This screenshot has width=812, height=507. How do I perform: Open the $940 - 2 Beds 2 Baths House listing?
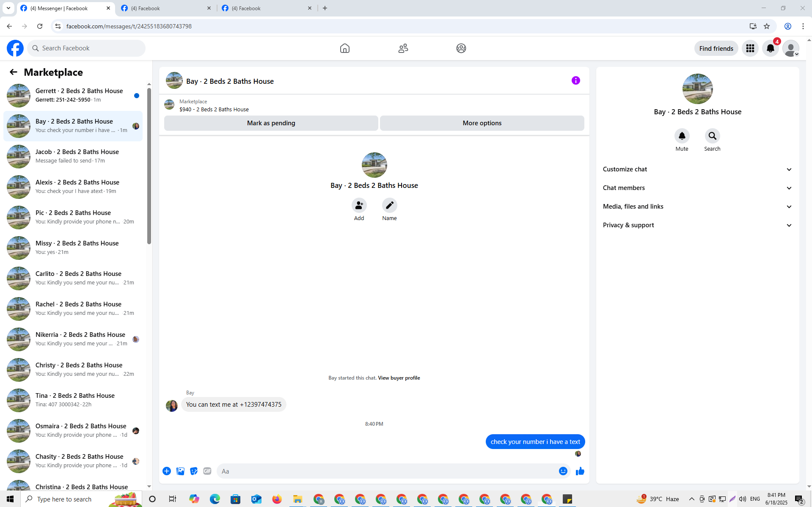(214, 109)
